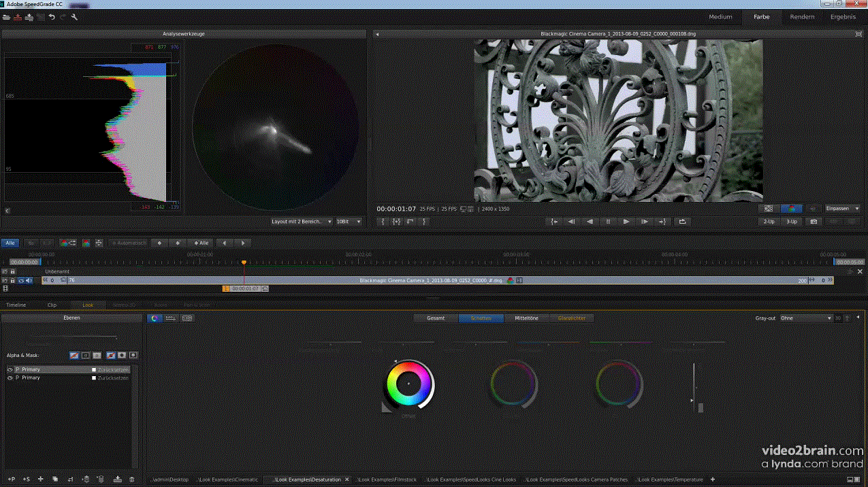Add a secondary layer with +S
This screenshot has height=487, width=868.
pyautogui.click(x=26, y=480)
